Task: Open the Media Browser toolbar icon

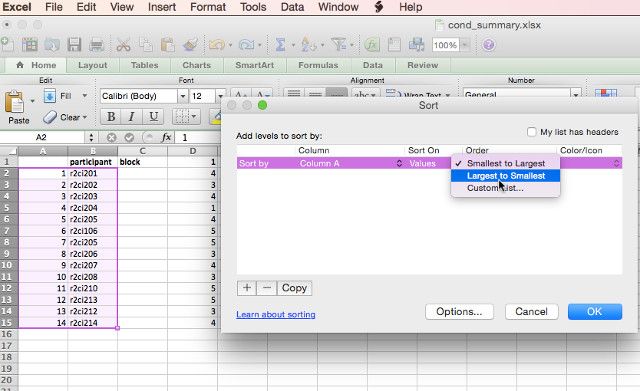Action: tap(416, 44)
